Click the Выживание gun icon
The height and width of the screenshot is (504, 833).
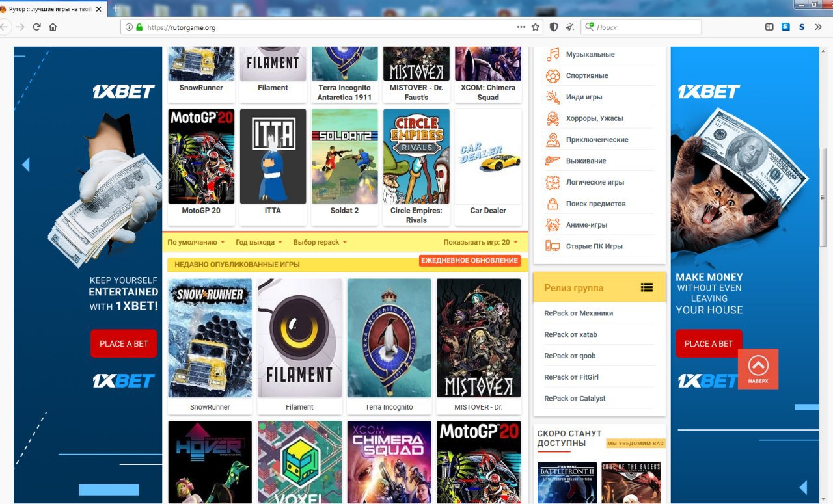[x=553, y=161]
